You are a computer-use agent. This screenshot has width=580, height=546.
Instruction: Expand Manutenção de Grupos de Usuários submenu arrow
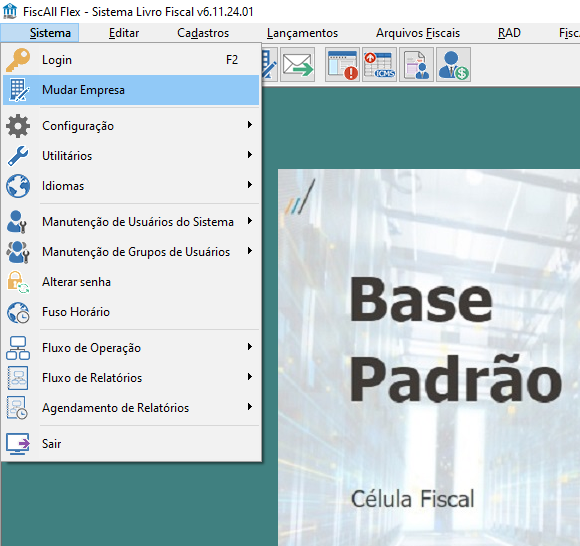coord(250,251)
